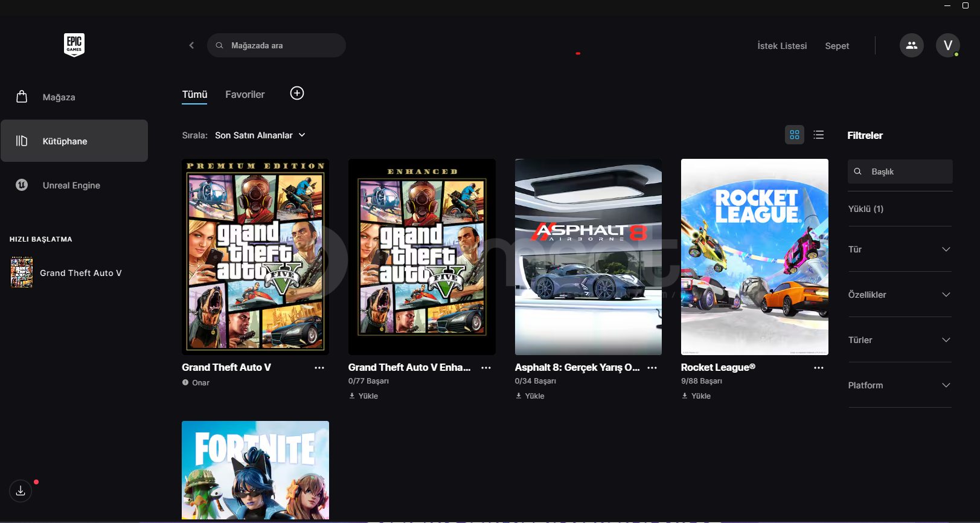This screenshot has height=523, width=980.
Task: Open the Son Satın Alınanlar sort dropdown
Action: pyautogui.click(x=260, y=135)
